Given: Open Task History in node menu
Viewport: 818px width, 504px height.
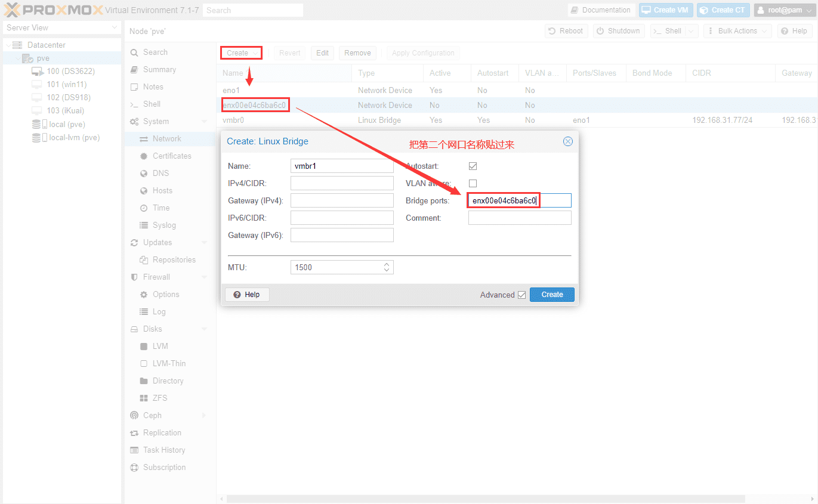Looking at the screenshot, I should (x=164, y=450).
